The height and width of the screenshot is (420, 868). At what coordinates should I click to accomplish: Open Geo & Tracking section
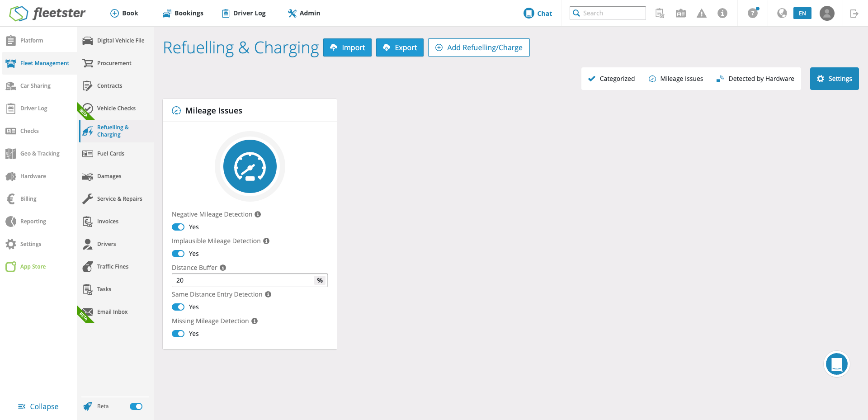tap(38, 154)
